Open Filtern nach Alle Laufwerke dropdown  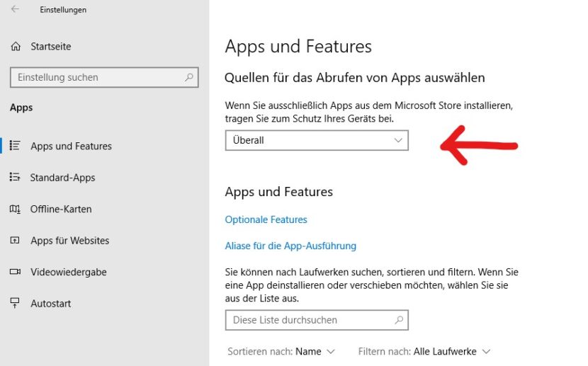point(424,351)
